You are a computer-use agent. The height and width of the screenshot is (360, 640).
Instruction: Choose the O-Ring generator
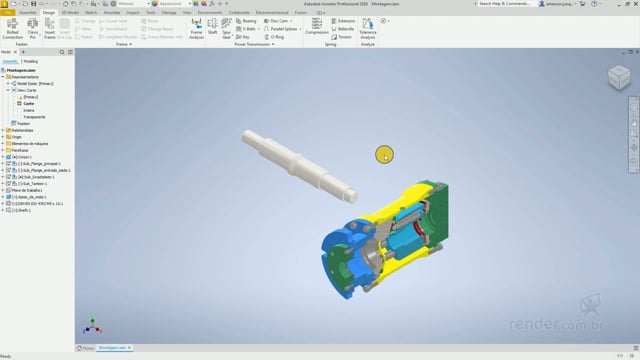point(274,37)
